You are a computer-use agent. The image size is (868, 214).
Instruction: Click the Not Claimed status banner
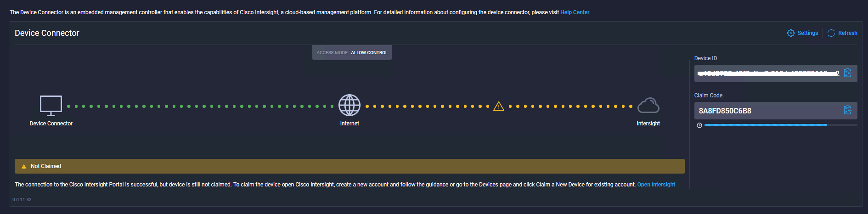coord(349,166)
